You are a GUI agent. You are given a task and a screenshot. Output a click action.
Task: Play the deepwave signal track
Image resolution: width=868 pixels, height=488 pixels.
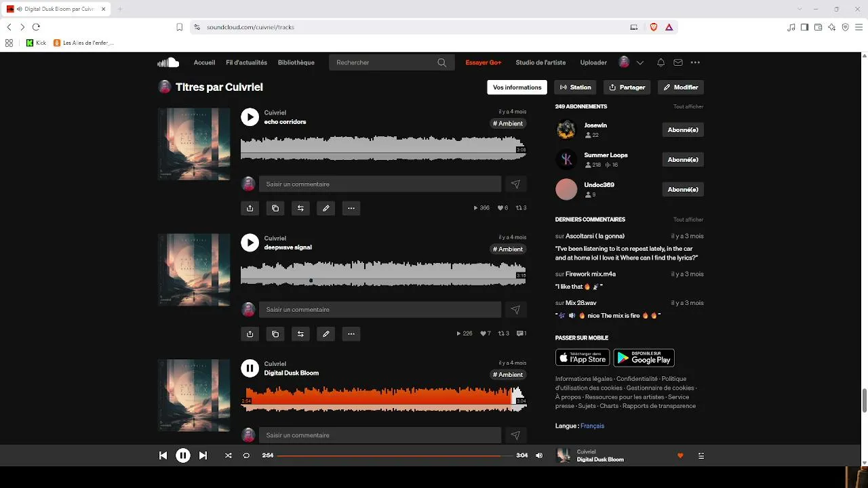coord(250,243)
